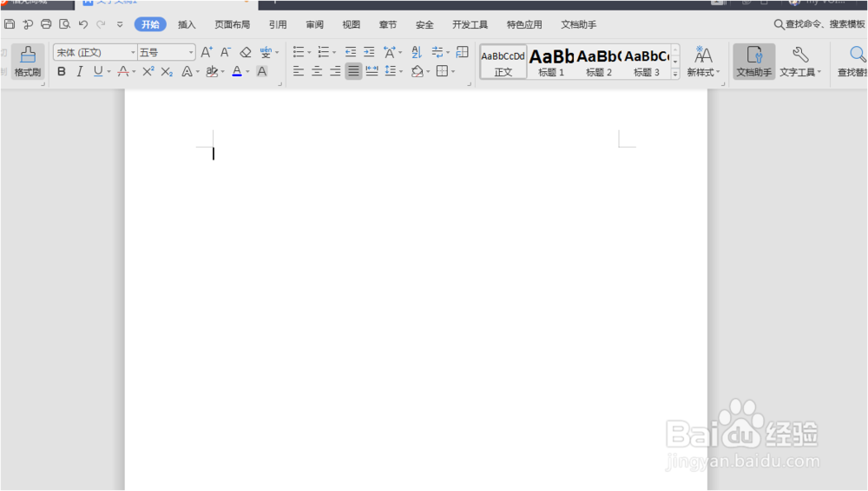Apply subscript formatting
Viewport: 868px width, 491px height.
[167, 71]
